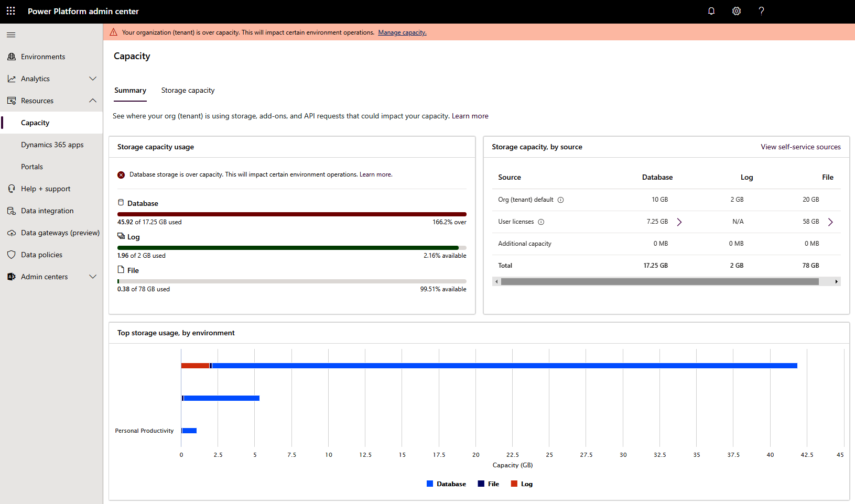Switch to the Storage capacity tab
855x504 pixels.
point(188,90)
